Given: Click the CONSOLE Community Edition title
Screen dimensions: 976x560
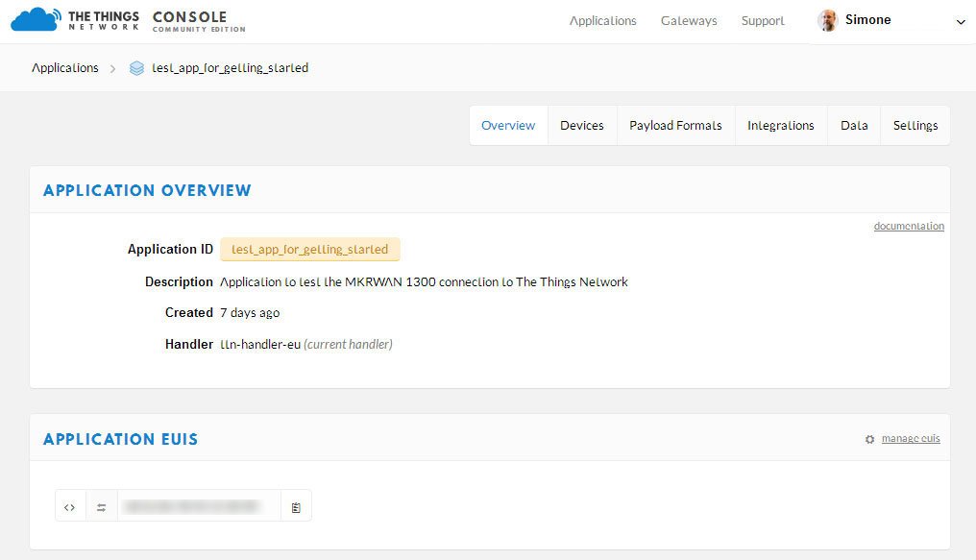Looking at the screenshot, I should (x=199, y=21).
